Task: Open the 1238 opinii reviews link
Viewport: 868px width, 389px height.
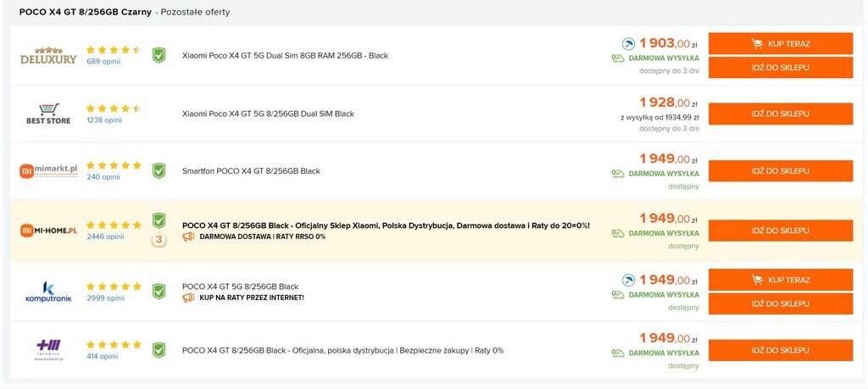Action: [x=104, y=120]
